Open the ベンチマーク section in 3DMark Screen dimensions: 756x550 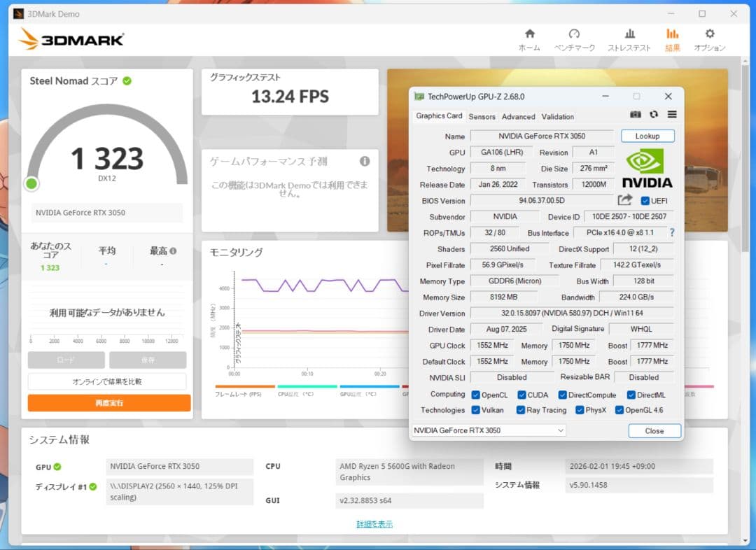(x=575, y=40)
